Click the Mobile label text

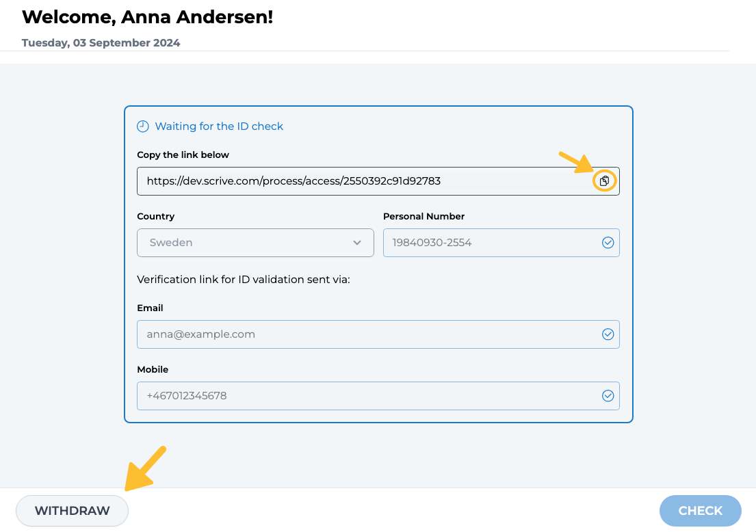click(x=153, y=370)
